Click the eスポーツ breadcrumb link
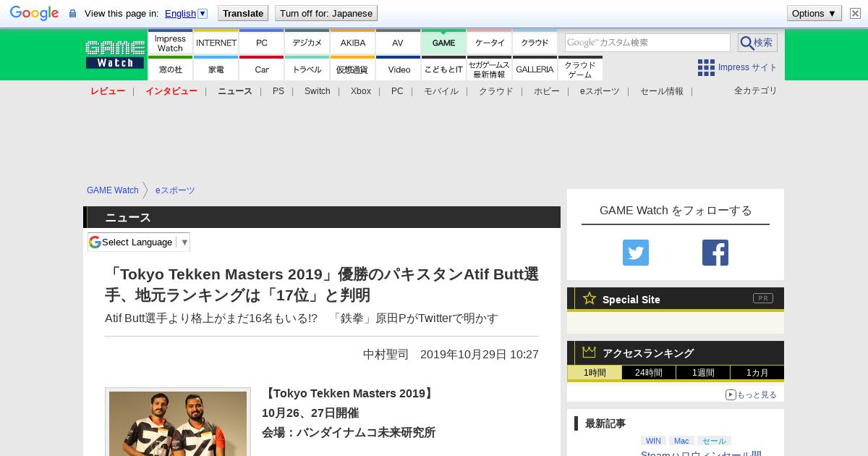 tap(175, 190)
